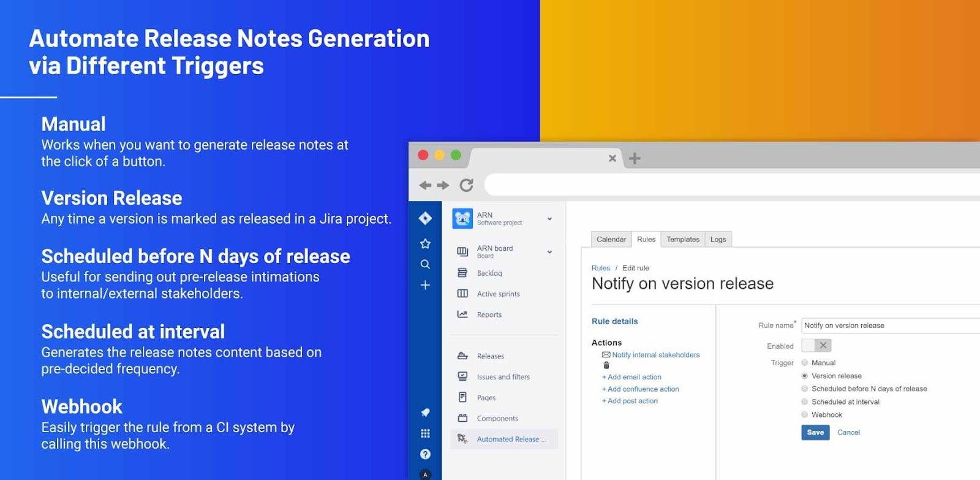The height and width of the screenshot is (480, 980).
Task: Open Automated Release in the sidebar
Action: click(x=511, y=439)
